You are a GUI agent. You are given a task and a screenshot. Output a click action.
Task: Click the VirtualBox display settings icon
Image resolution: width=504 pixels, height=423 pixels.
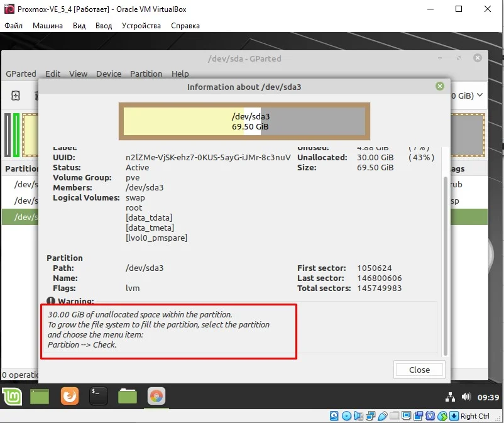[x=407, y=415]
